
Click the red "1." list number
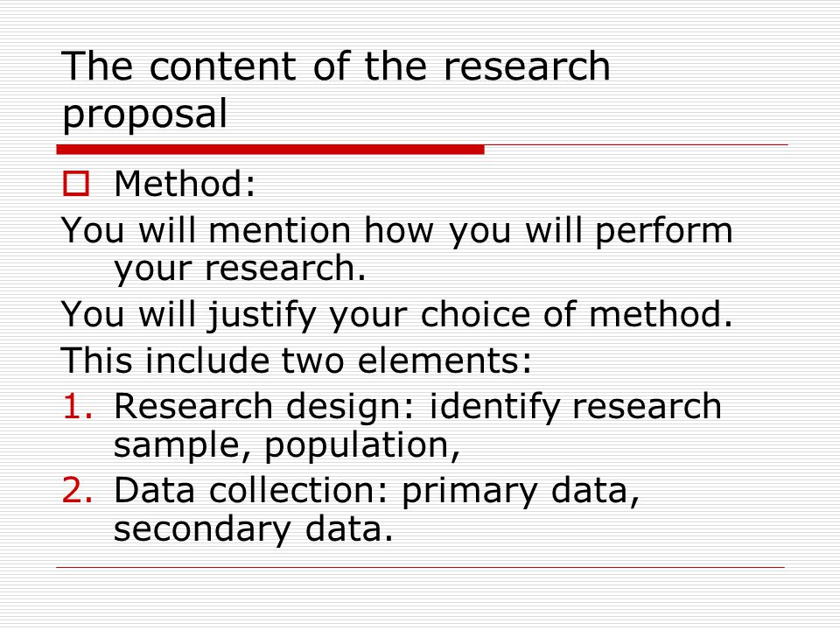click(x=78, y=405)
